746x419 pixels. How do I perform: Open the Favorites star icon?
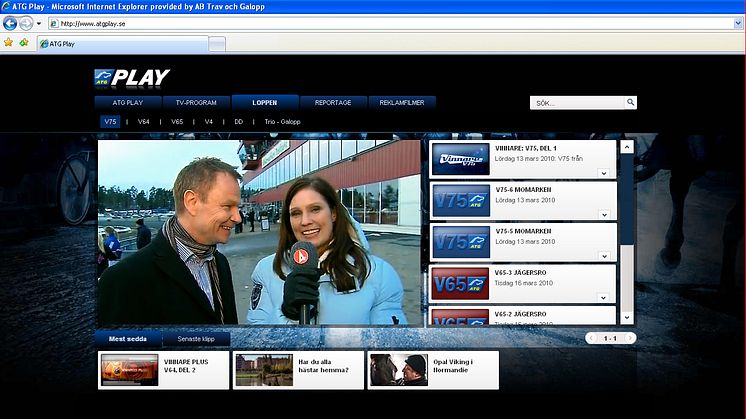9,43
